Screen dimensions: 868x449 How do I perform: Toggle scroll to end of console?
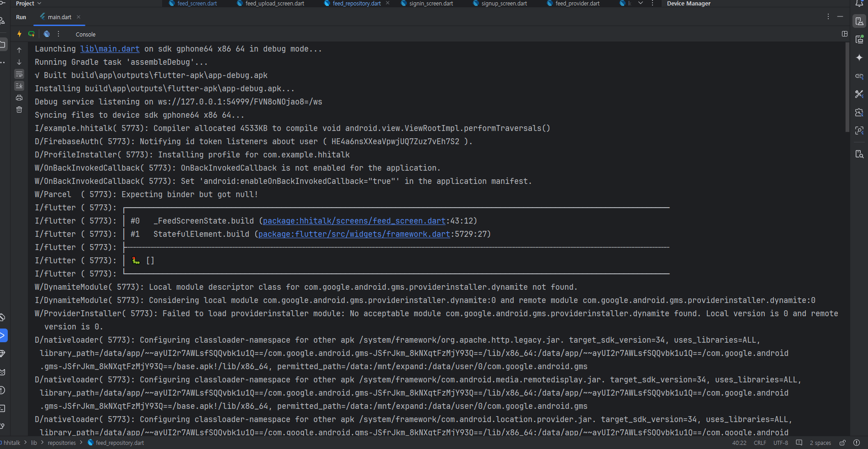point(19,86)
